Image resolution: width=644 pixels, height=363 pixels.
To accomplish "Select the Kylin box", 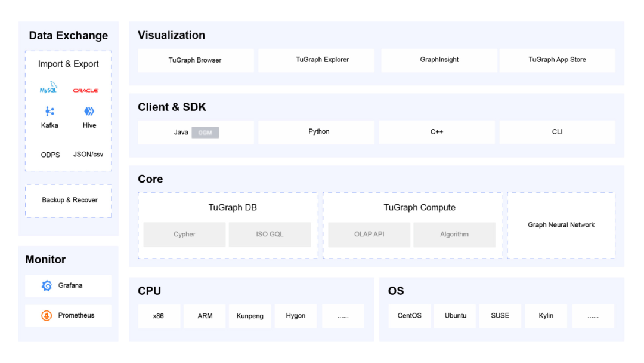I will pyautogui.click(x=546, y=316).
